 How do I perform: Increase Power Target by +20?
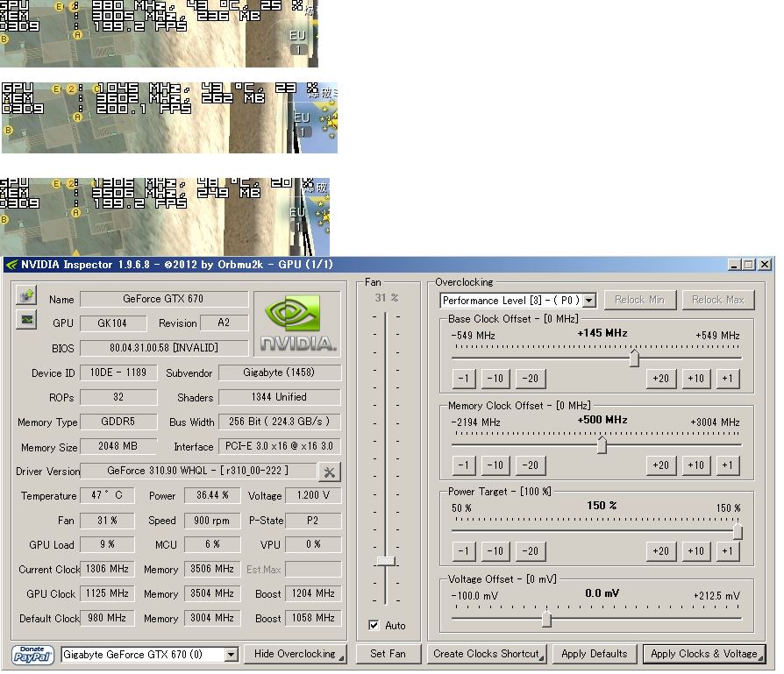pyautogui.click(x=661, y=551)
